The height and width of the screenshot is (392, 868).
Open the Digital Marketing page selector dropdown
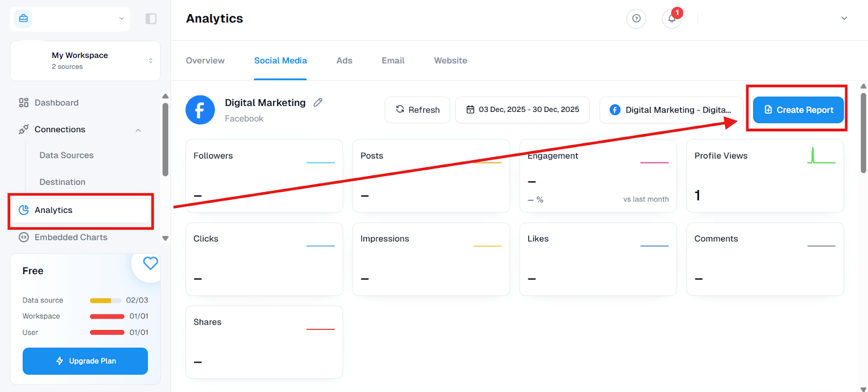pos(671,110)
